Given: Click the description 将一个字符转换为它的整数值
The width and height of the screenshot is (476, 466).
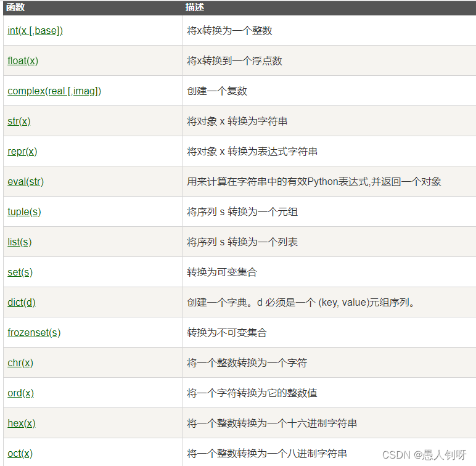Looking at the screenshot, I should (252, 393).
